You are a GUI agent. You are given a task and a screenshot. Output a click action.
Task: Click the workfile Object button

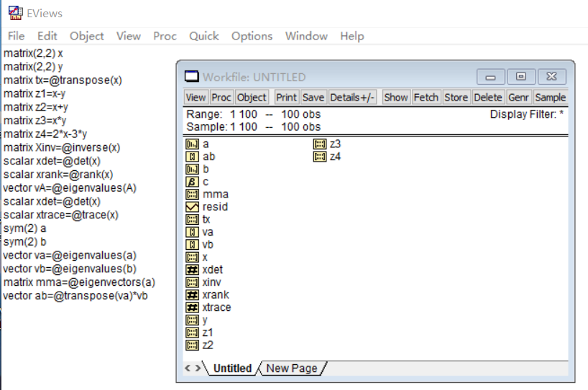pos(252,98)
